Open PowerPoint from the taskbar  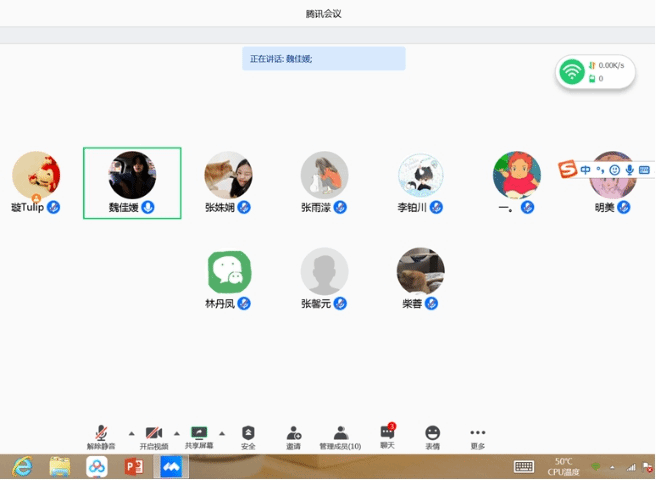[x=134, y=466]
